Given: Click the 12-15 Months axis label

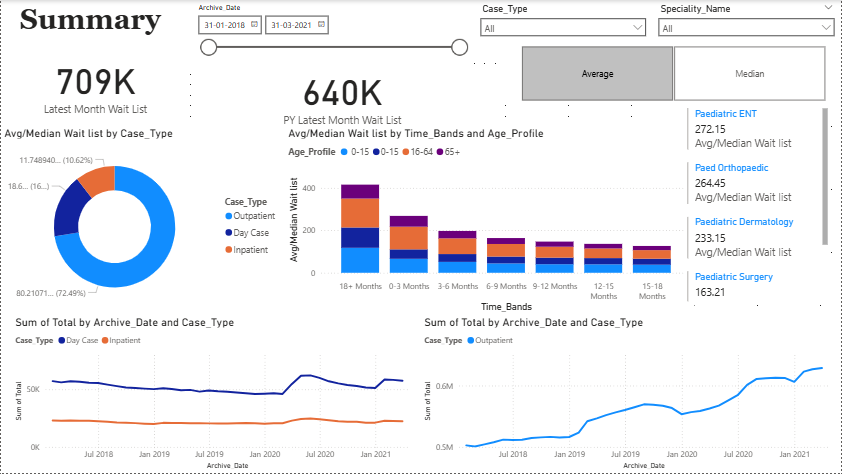Looking at the screenshot, I should coord(604,291).
